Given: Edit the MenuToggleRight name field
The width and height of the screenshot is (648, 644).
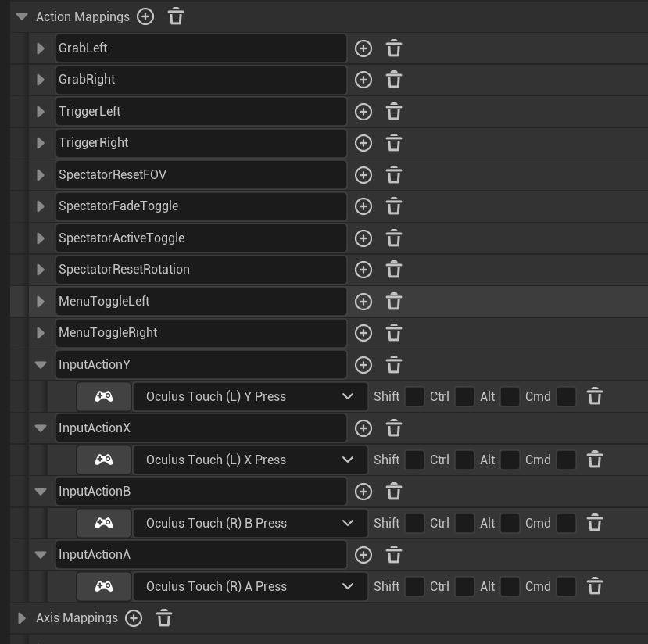Looking at the screenshot, I should click(x=201, y=333).
